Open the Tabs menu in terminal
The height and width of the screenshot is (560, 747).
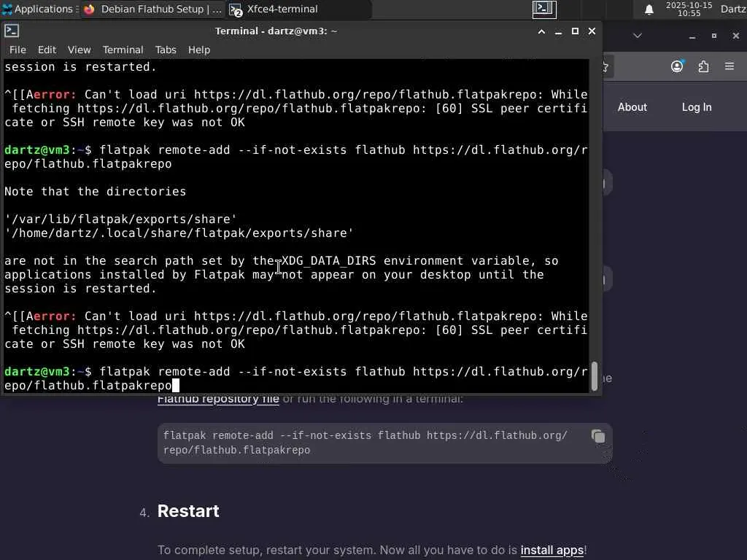[x=166, y=50]
